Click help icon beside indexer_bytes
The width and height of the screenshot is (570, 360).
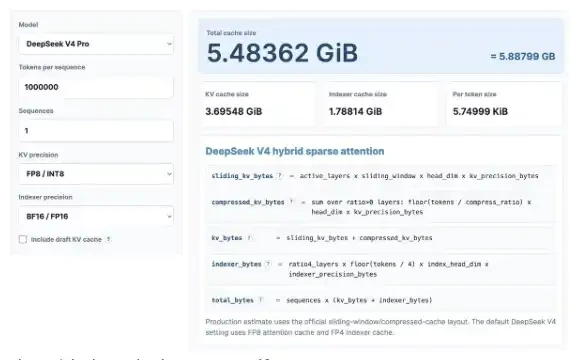point(268,264)
